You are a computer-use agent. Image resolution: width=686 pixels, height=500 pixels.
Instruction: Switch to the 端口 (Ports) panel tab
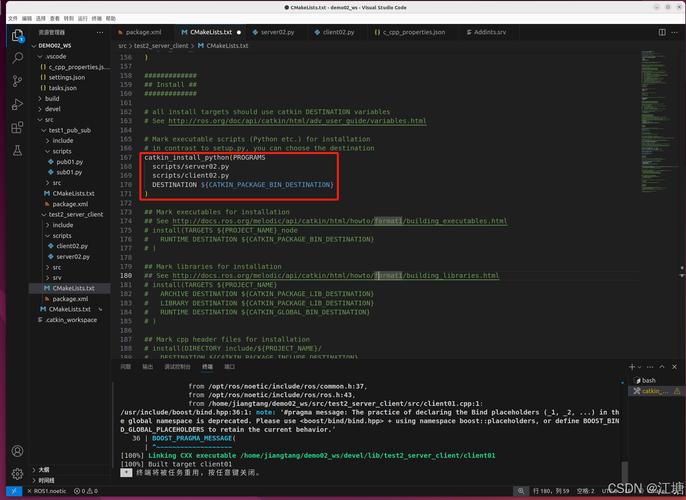[230, 367]
